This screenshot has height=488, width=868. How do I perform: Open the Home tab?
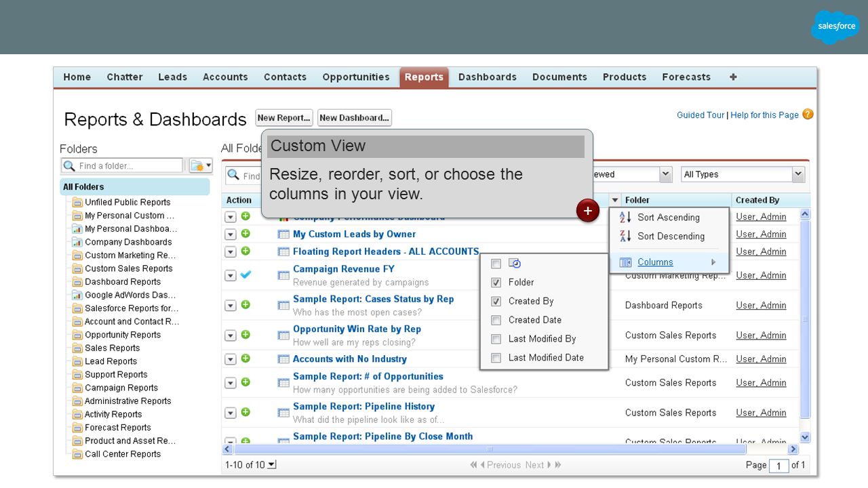[77, 77]
